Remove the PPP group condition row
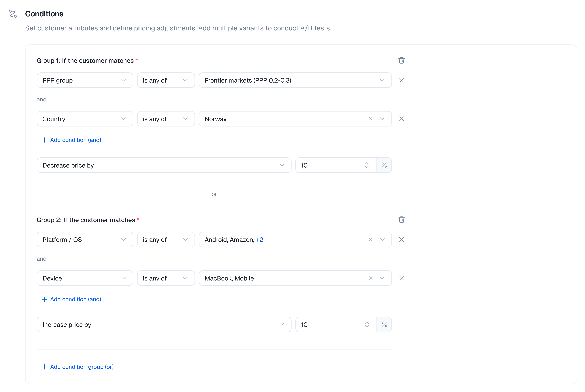The image size is (585, 392). coord(401,80)
